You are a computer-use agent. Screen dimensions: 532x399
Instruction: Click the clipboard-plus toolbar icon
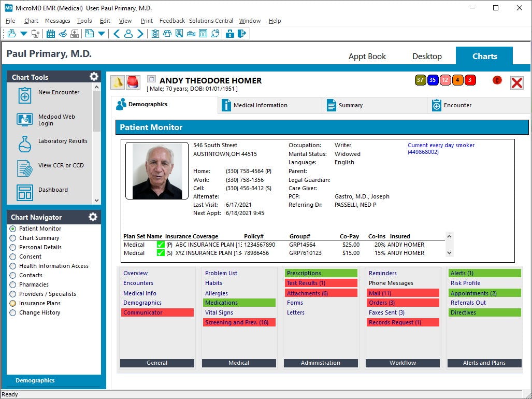(155, 34)
